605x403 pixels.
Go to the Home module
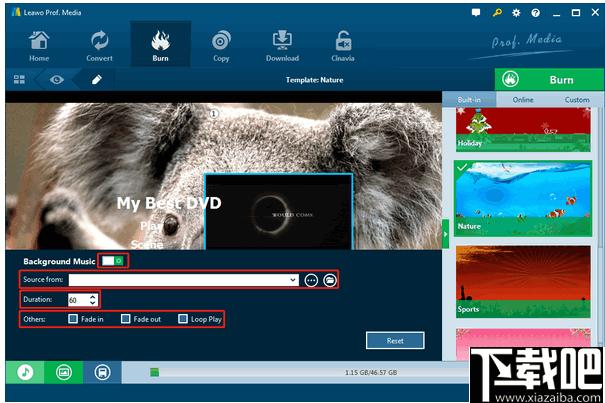pos(39,46)
